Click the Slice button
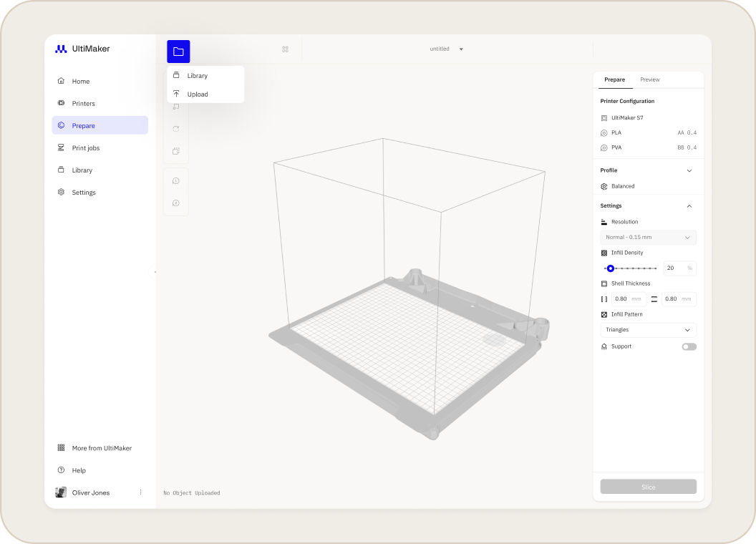This screenshot has height=544, width=756. 648,487
